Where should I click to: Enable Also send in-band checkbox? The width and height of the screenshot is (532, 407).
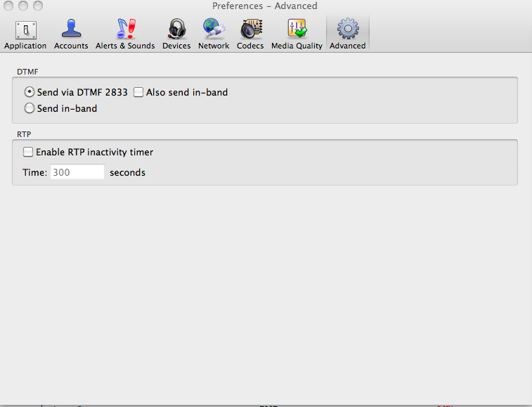(x=138, y=92)
